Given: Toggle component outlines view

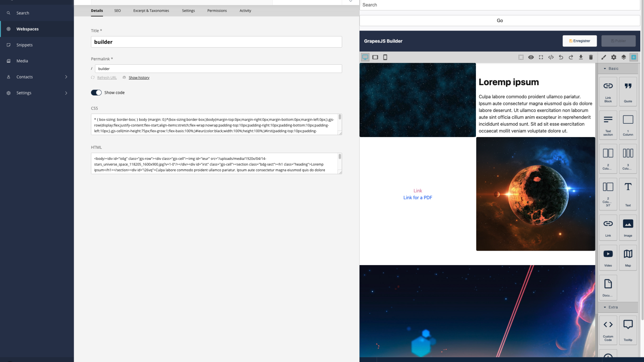Looking at the screenshot, I should 521,57.
